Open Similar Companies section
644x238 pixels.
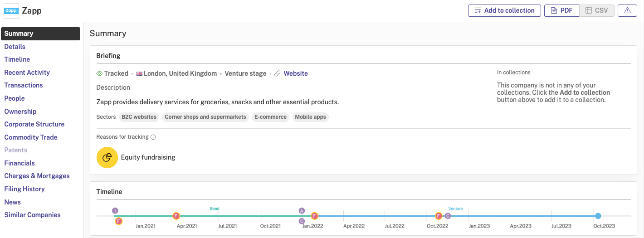pyautogui.click(x=33, y=215)
